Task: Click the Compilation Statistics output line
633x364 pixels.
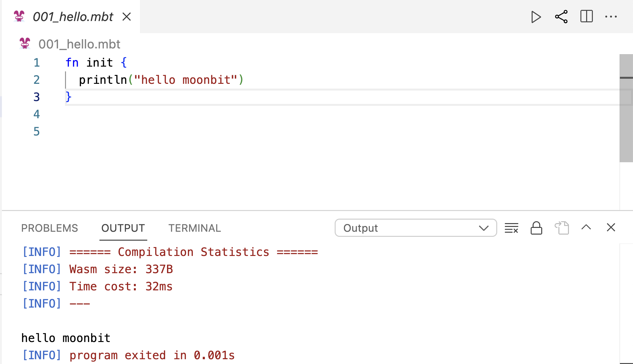Action: point(170,252)
